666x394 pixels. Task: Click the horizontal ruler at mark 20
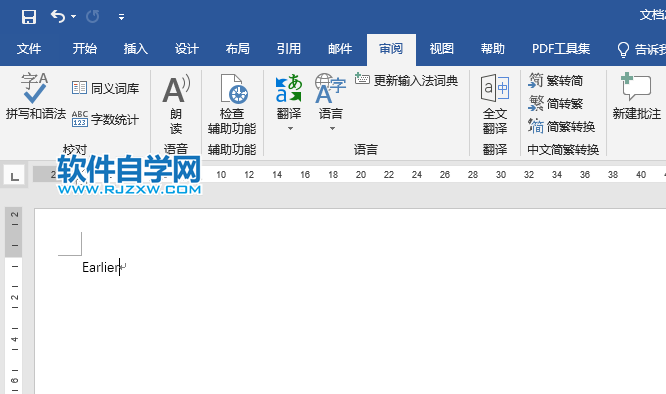pyautogui.click(x=361, y=174)
